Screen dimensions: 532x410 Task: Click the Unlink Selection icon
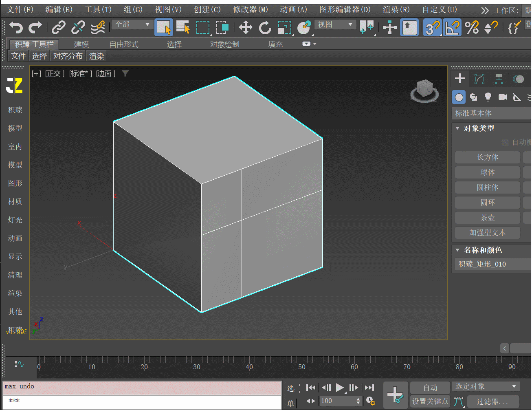(78, 28)
